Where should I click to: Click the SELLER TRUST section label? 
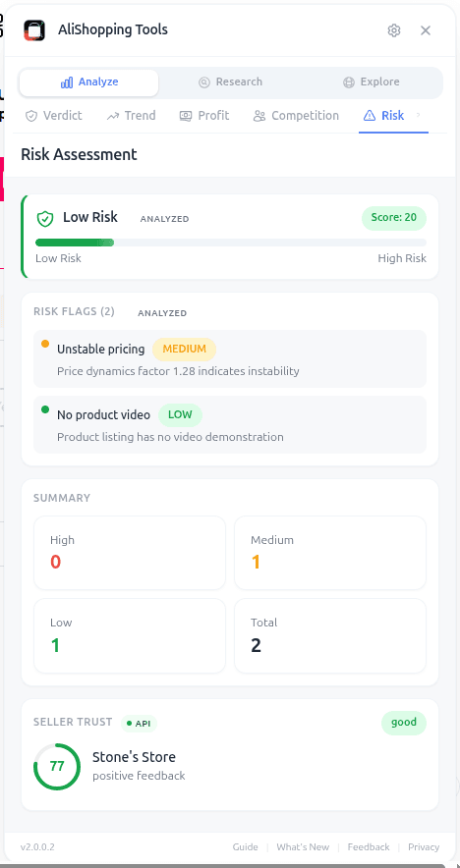point(73,722)
